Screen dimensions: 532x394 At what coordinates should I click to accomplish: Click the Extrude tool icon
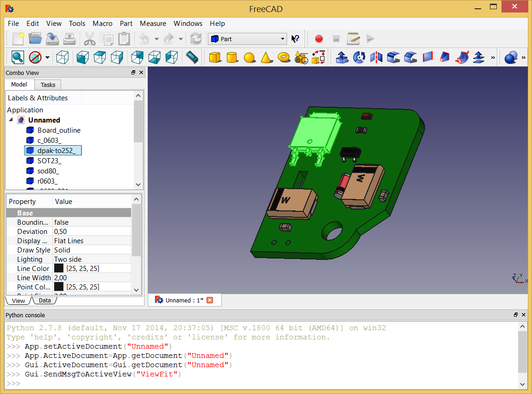(342, 57)
